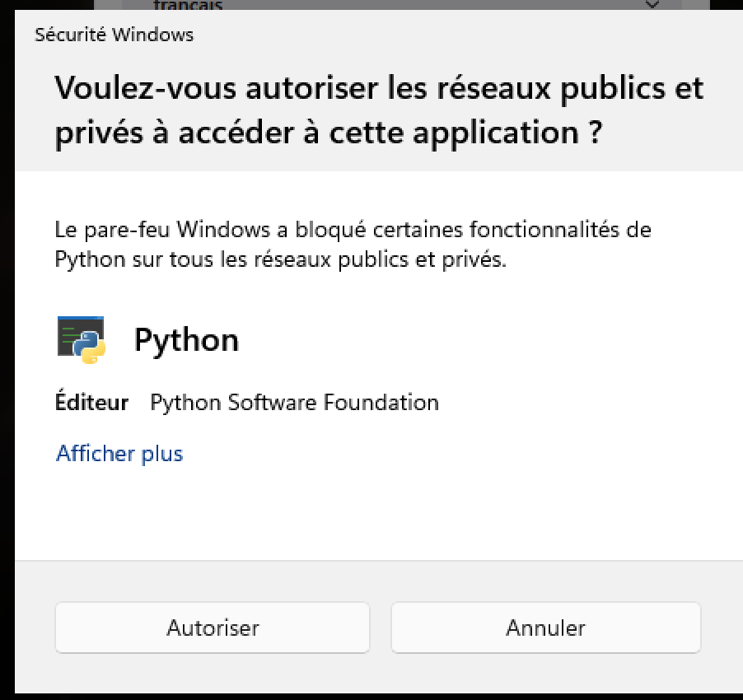Open the français dropdown behind the dialog

tap(401, 5)
